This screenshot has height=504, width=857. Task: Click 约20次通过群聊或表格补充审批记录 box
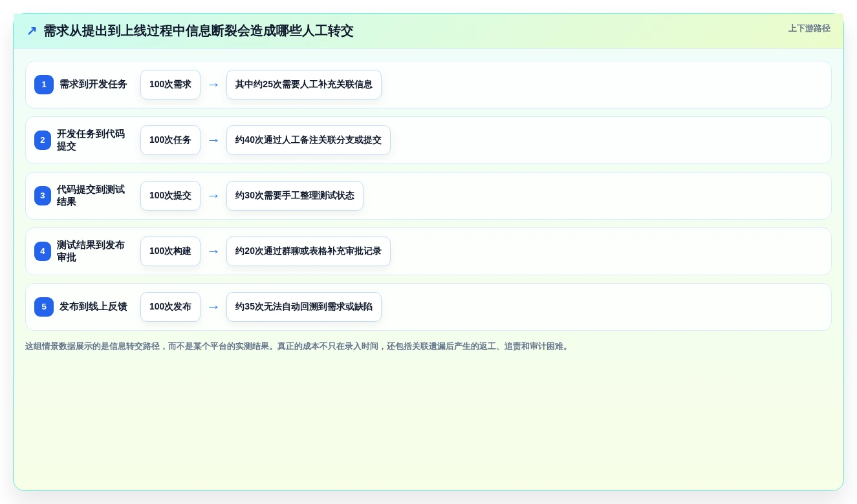309,251
